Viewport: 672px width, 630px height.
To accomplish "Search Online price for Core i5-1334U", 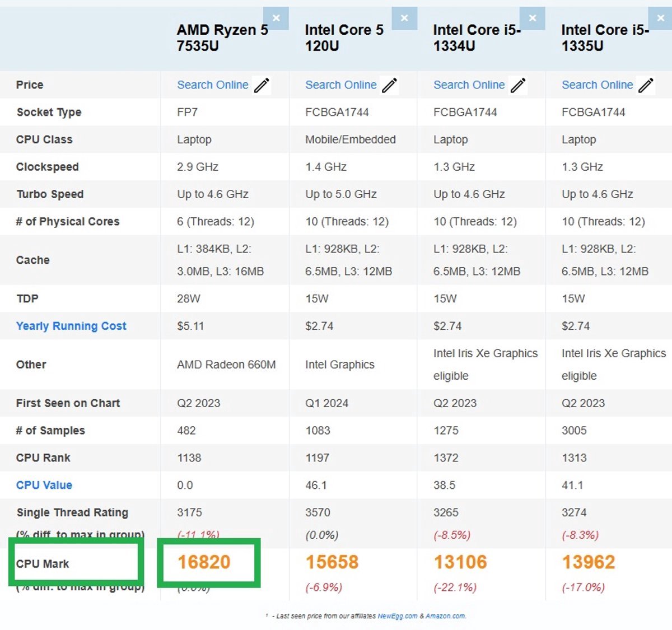I will [469, 85].
